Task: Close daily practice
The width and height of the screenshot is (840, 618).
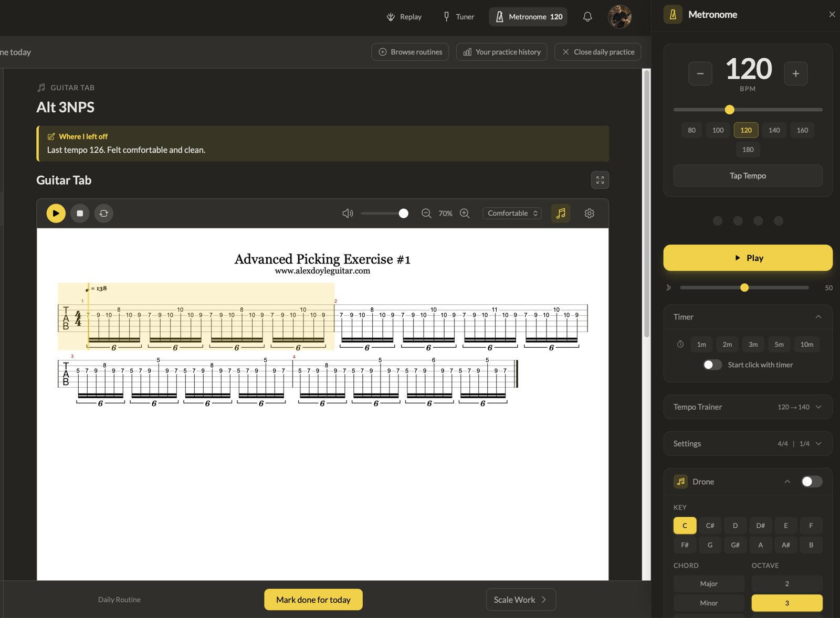Action: [x=598, y=52]
